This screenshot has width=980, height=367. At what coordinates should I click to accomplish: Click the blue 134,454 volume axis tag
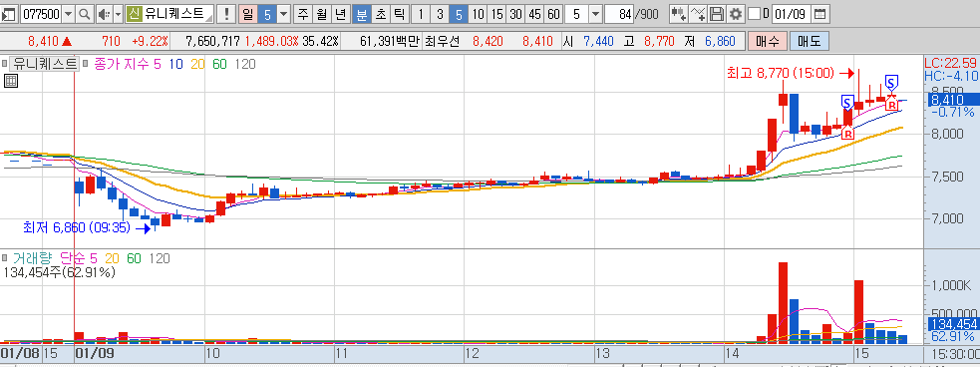953,324
